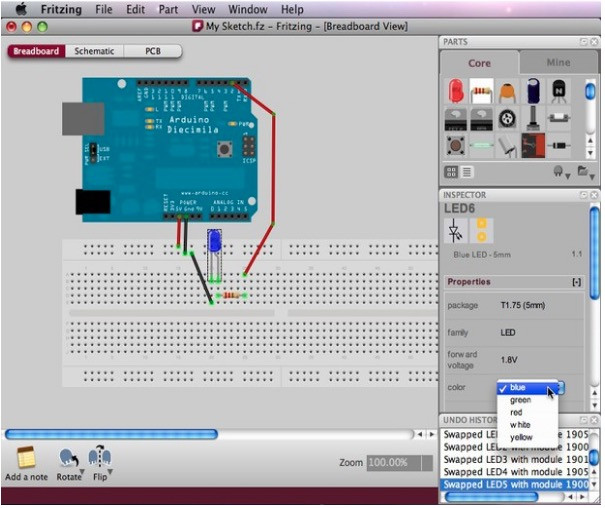Click the Flip button

click(x=100, y=464)
